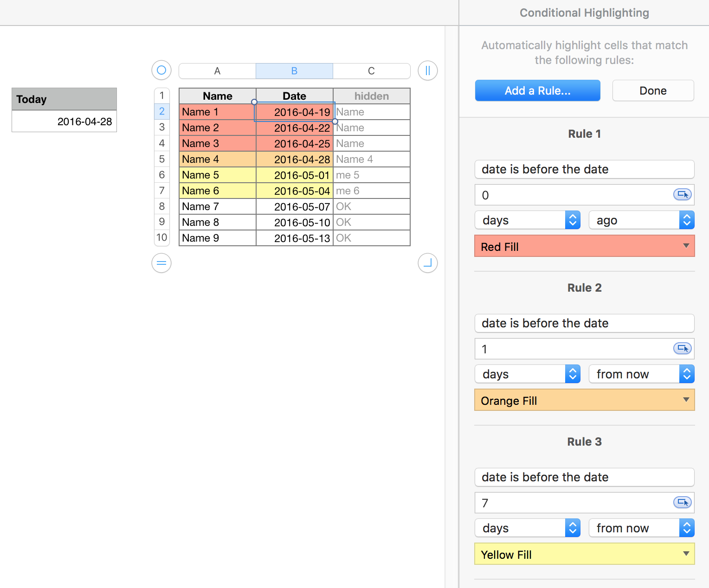Screen dimensions: 709x588
Task: Select cell 'Name 3'
Action: pos(218,143)
